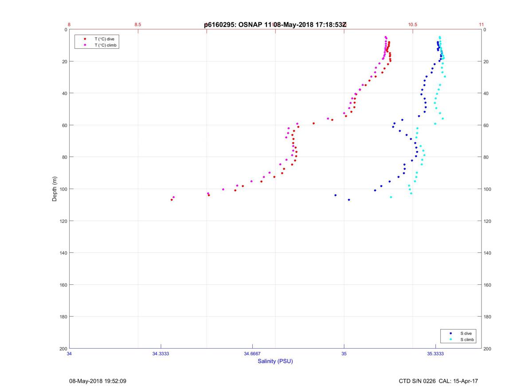Click the red temperature tick label '11'

tap(481, 25)
